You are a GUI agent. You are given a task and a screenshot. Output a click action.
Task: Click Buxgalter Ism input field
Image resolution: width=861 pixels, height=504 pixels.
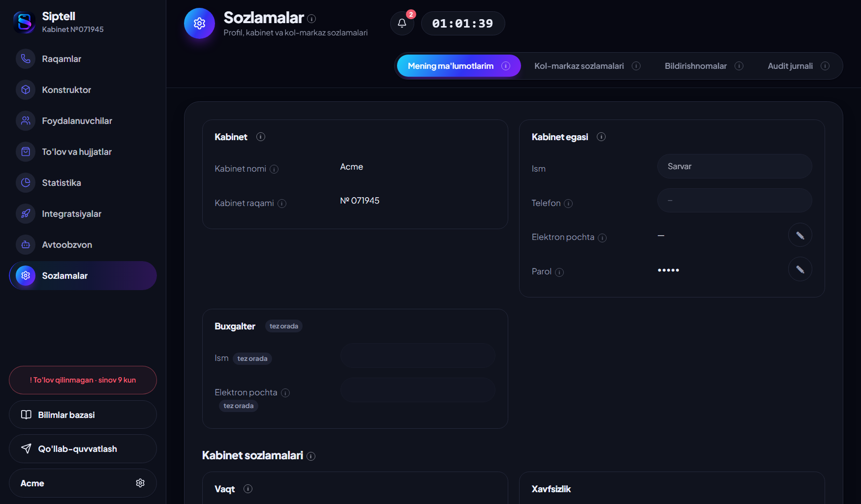[x=418, y=356]
